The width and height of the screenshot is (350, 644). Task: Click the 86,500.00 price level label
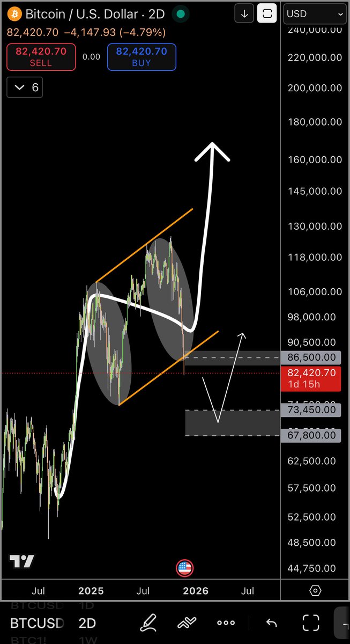pyautogui.click(x=311, y=357)
